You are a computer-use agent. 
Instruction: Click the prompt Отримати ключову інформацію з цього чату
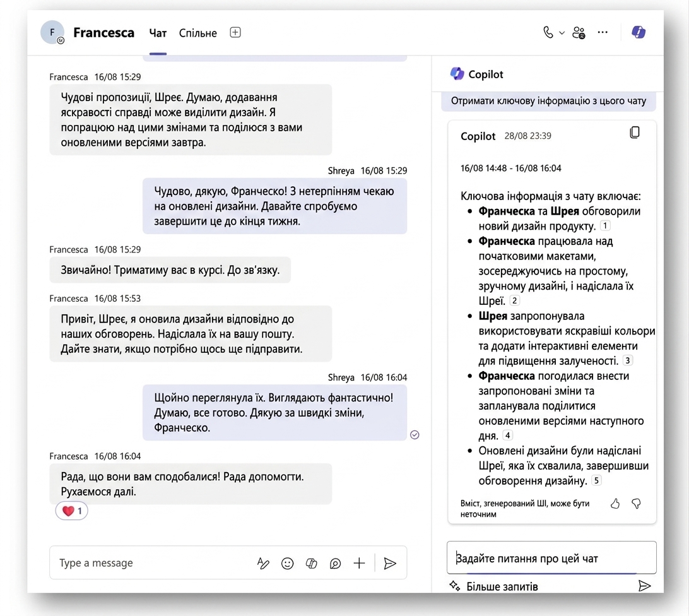[548, 101]
